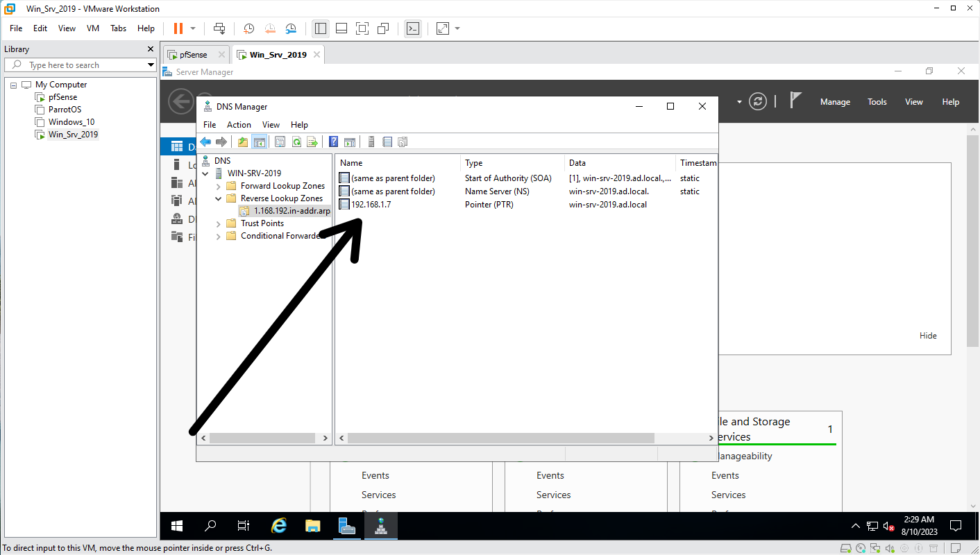Switch to the pfSense tab
Screen dimensions: 980x555
(193, 55)
